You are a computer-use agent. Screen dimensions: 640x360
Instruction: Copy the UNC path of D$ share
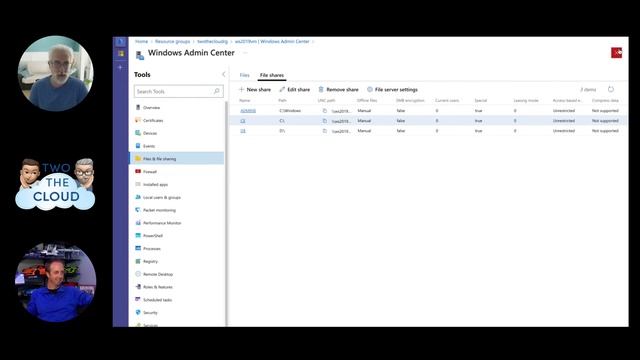click(x=325, y=131)
